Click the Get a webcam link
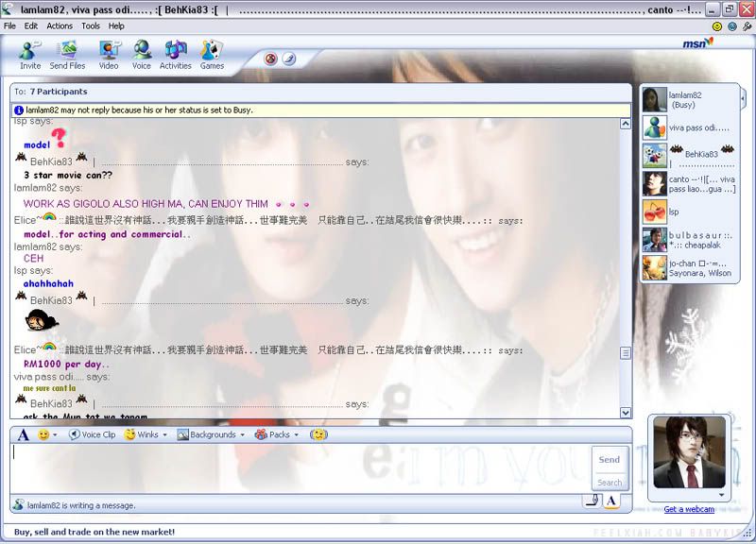The image size is (756, 544). tap(689, 509)
